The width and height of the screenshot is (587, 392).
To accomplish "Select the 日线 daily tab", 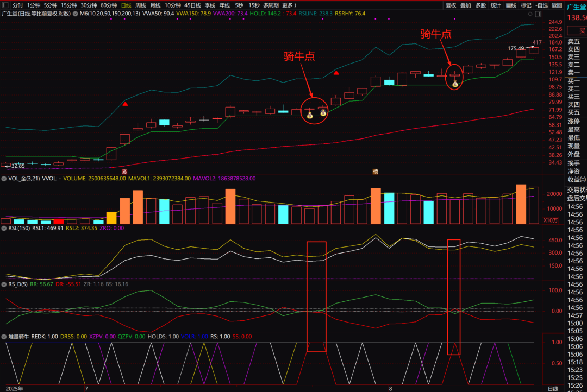I will point(126,5).
